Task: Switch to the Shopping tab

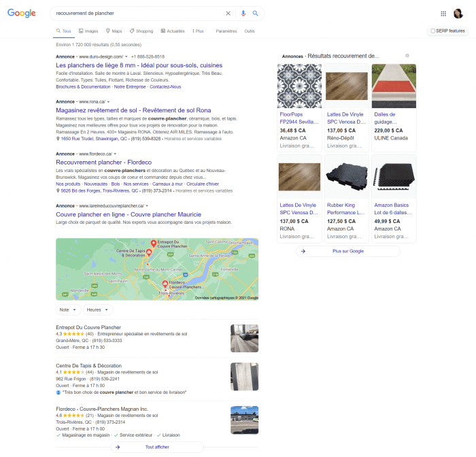Action: pos(141,31)
